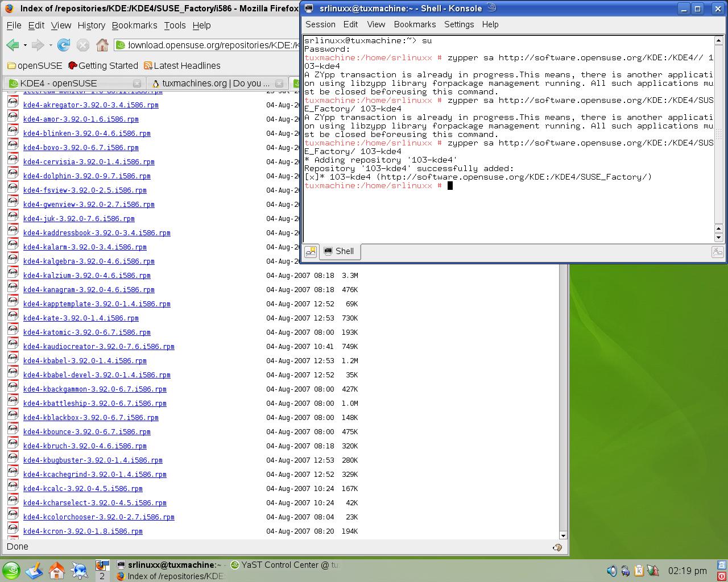Click the 02:19 pm clock
The image size is (728, 582).
(x=688, y=571)
